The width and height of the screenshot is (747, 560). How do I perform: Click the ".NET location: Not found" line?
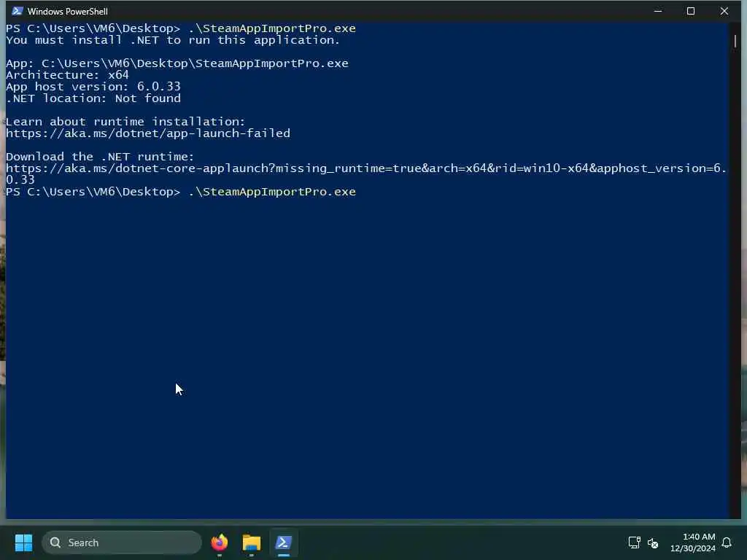point(93,98)
